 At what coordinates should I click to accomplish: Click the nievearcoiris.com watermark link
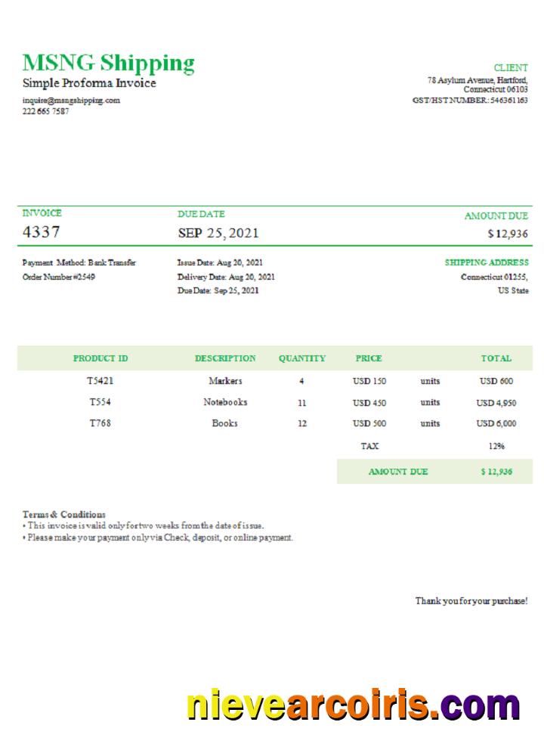(353, 705)
